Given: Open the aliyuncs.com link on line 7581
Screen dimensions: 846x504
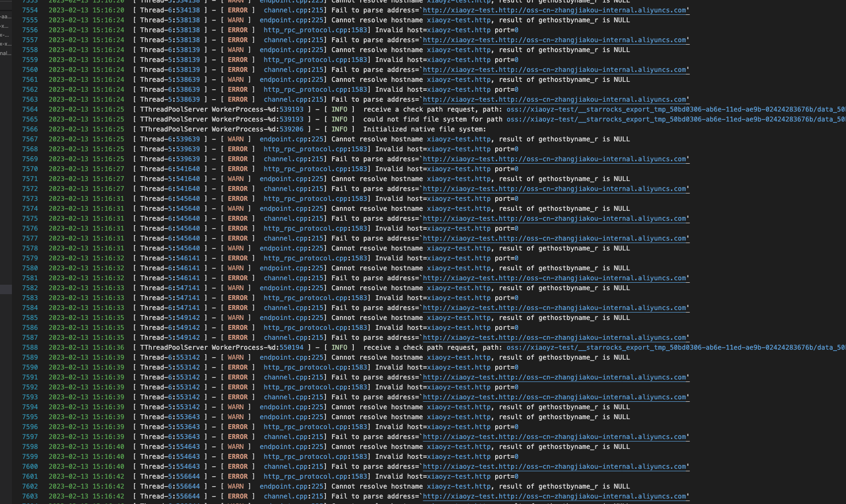Looking at the screenshot, I should coord(556,278).
